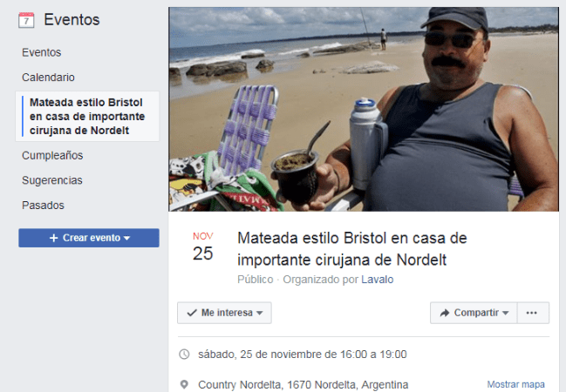
Task: Open the event cover photo
Action: pyautogui.click(x=364, y=109)
